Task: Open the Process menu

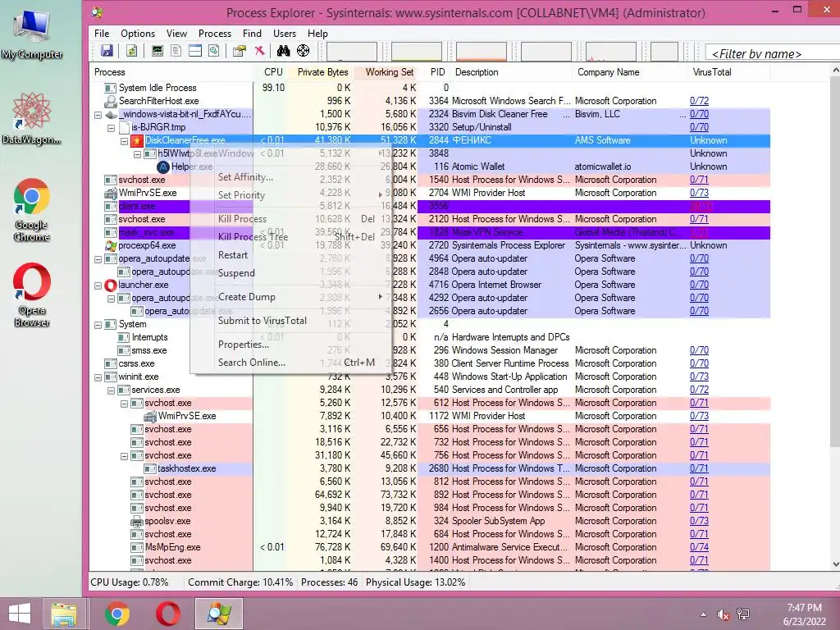Action: pos(215,33)
